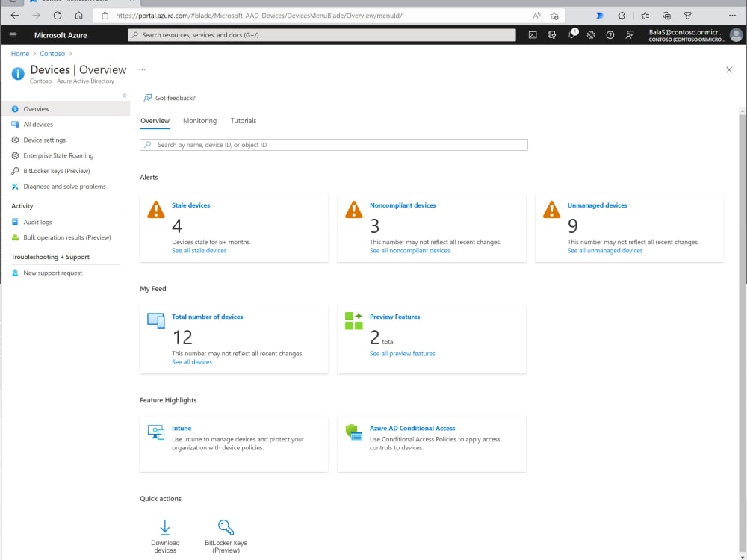
Task: Go to Home breadcrumb
Action: 20,54
